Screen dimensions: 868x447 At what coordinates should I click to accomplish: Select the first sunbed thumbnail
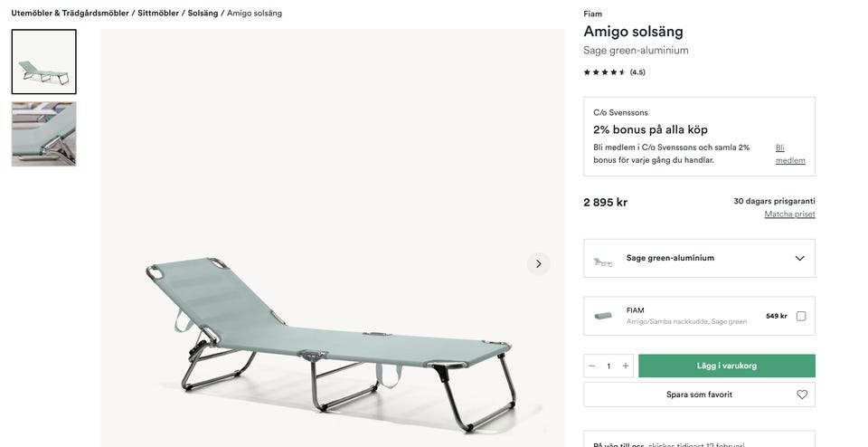pyautogui.click(x=43, y=62)
